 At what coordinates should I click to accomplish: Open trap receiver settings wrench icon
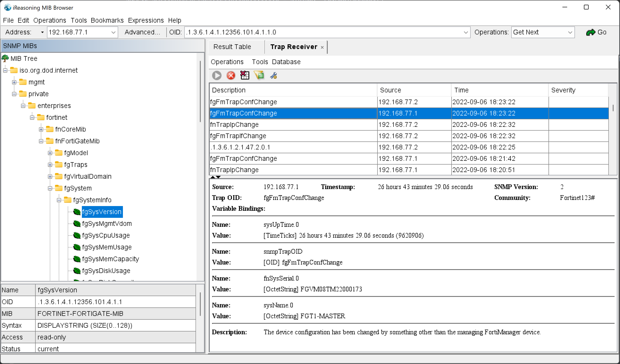point(274,75)
